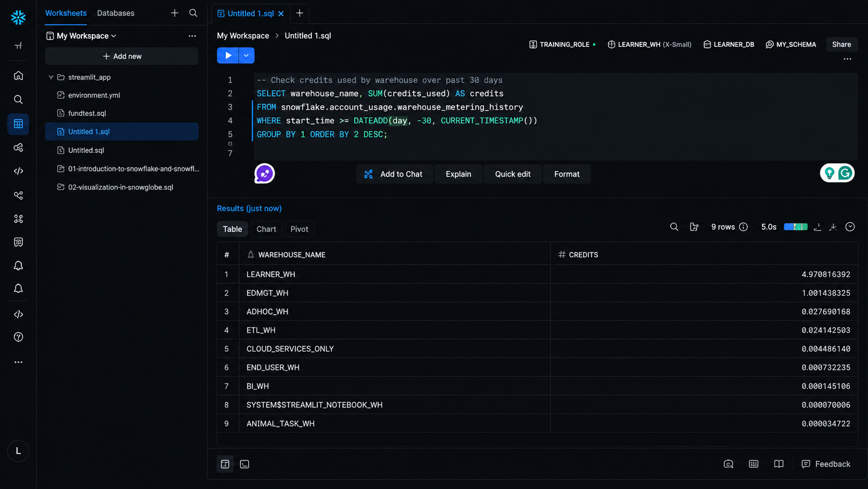Click the results collapse chevron circle icon
The height and width of the screenshot is (489, 868).
tap(850, 227)
